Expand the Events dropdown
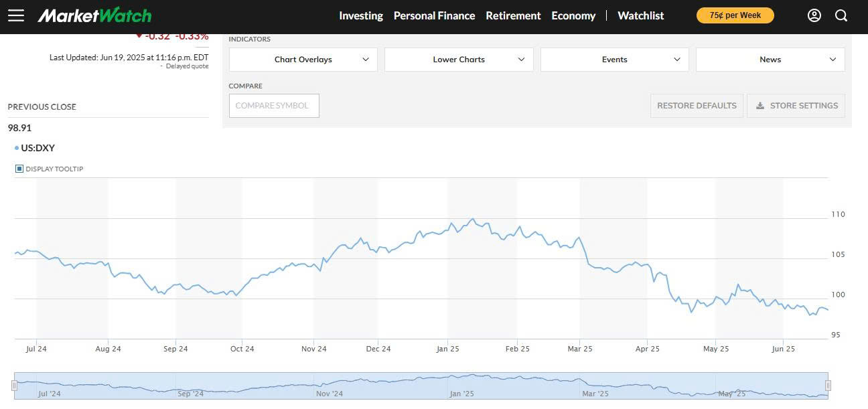The height and width of the screenshot is (409, 868). click(614, 60)
